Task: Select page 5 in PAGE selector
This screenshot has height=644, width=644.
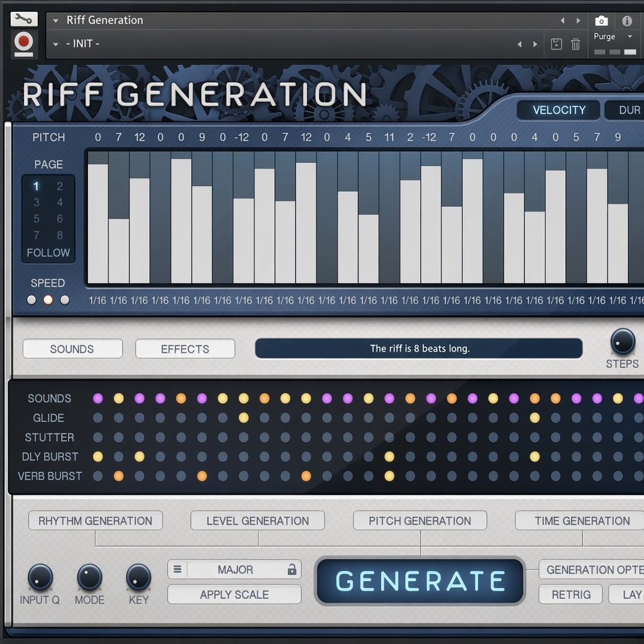Action: click(36, 218)
